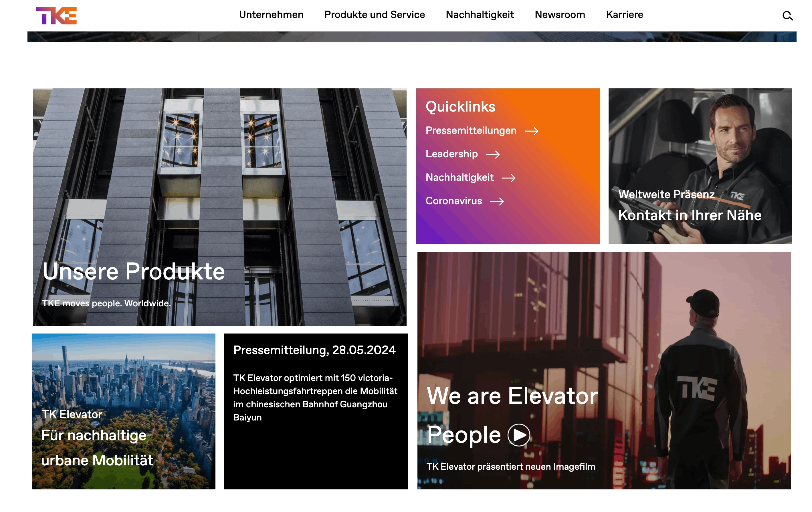This screenshot has height=512, width=812.
Task: Open the Unternehmen menu
Action: [271, 15]
